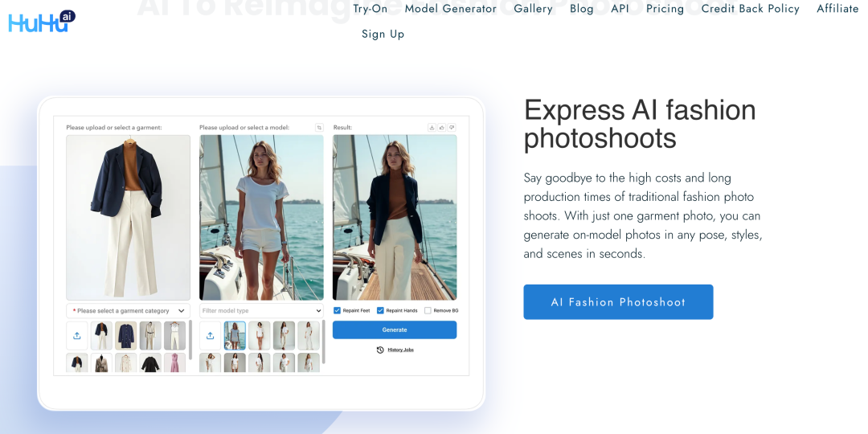Open the garment category dropdown
868x434 pixels.
[x=128, y=310]
